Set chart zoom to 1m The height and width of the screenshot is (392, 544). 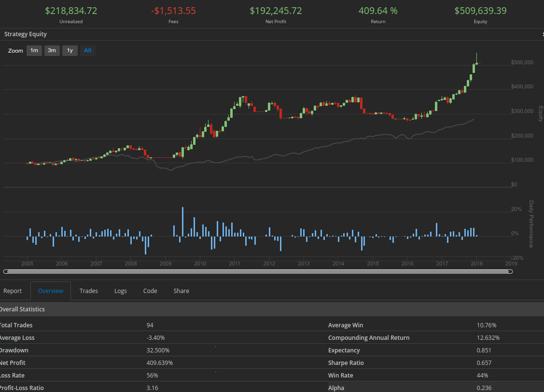tap(34, 51)
